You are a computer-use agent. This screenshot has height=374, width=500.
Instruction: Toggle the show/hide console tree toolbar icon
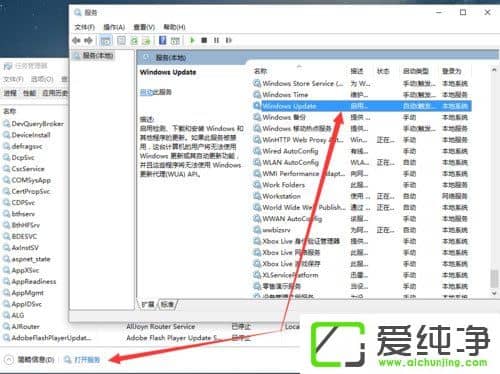[106, 41]
